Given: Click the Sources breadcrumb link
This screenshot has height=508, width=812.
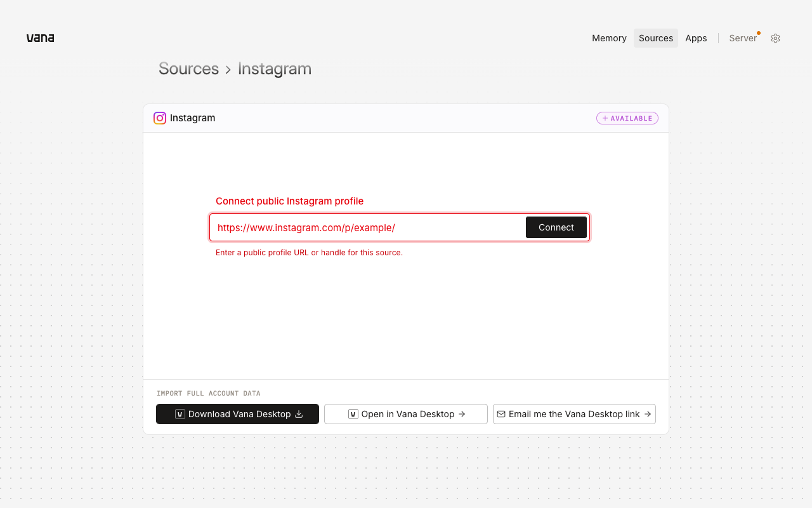Looking at the screenshot, I should pyautogui.click(x=188, y=69).
